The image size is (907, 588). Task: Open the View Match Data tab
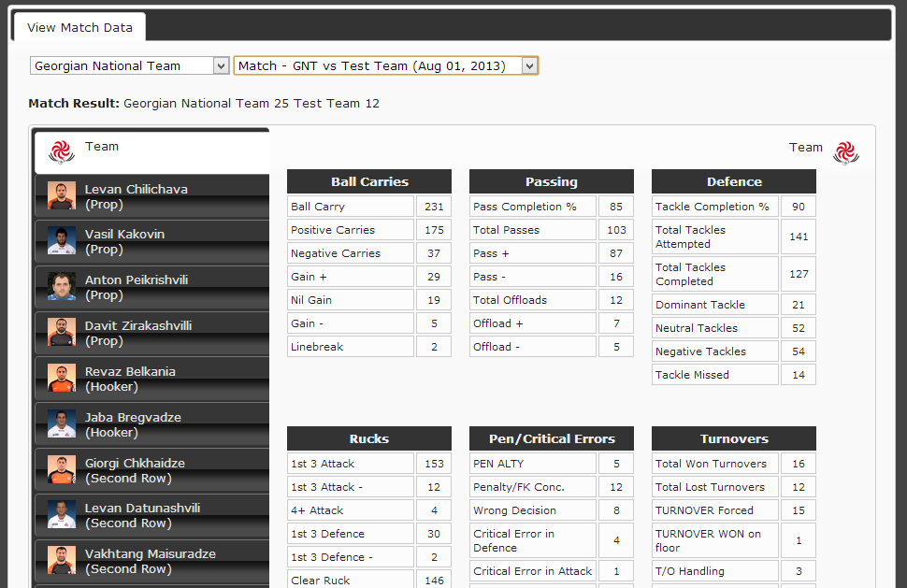point(79,27)
